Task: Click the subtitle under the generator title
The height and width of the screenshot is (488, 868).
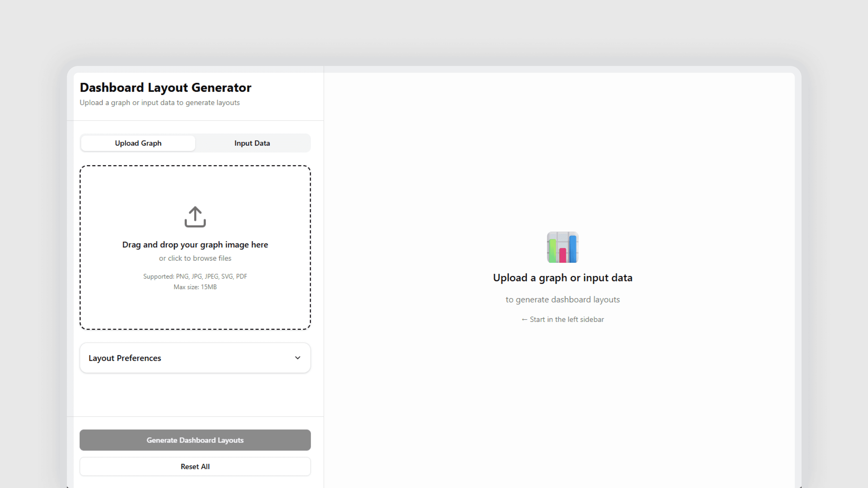Action: (x=160, y=103)
